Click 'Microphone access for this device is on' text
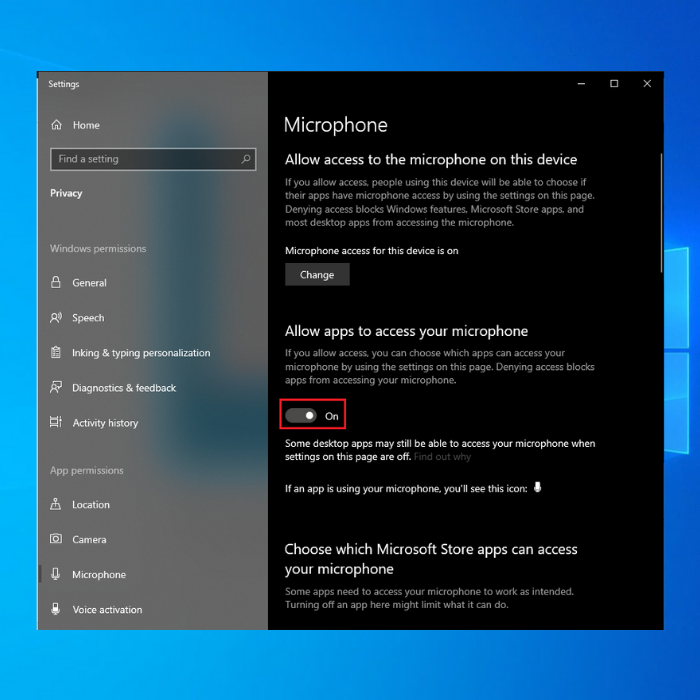 coord(371,250)
